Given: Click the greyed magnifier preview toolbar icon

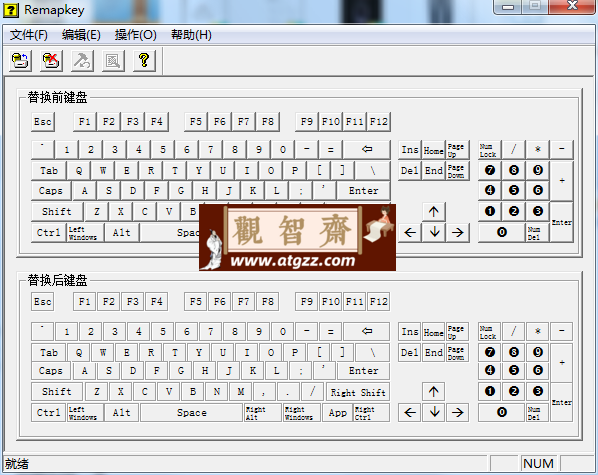Looking at the screenshot, I should tap(113, 60).
